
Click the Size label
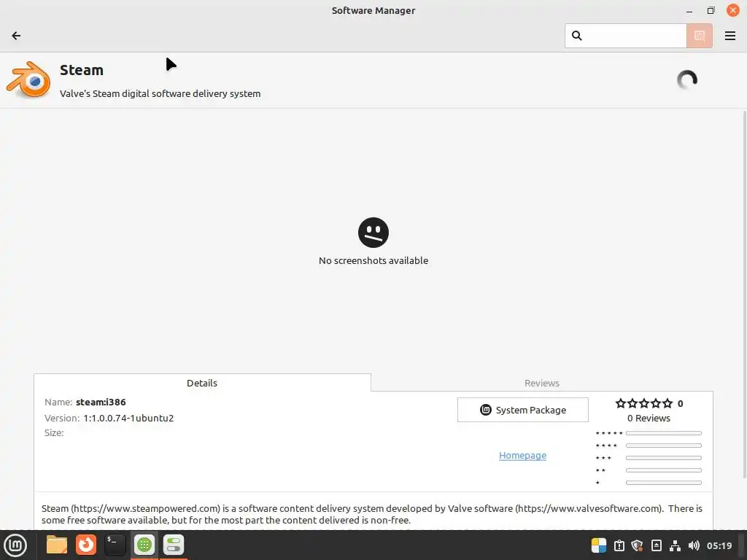click(x=54, y=433)
